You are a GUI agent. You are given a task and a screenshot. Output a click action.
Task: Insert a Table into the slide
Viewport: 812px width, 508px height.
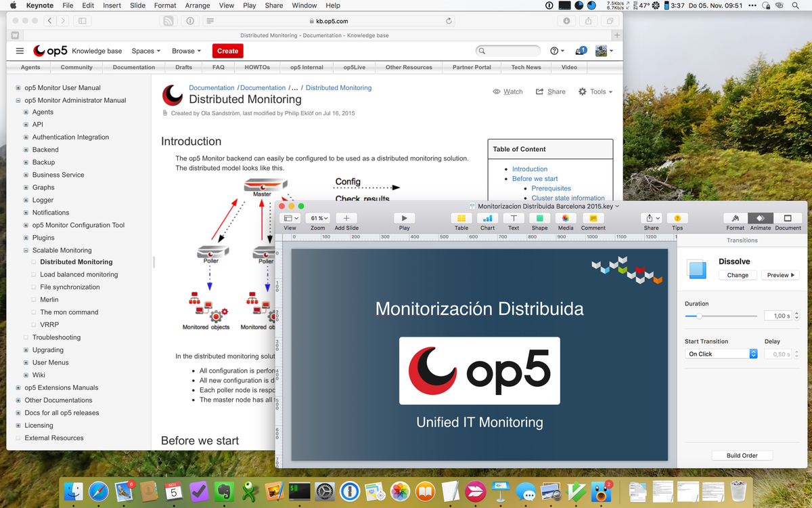(461, 218)
